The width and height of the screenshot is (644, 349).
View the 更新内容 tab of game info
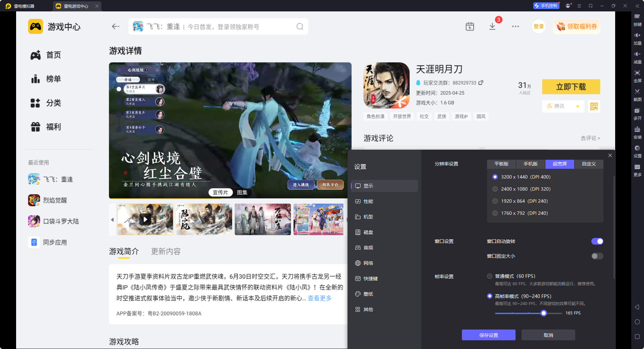pos(165,251)
